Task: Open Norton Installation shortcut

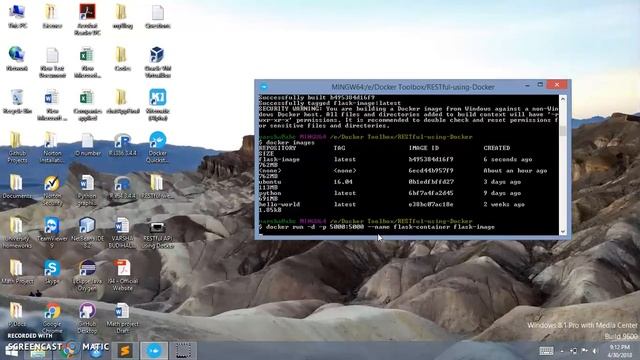Action: pyautogui.click(x=52, y=147)
